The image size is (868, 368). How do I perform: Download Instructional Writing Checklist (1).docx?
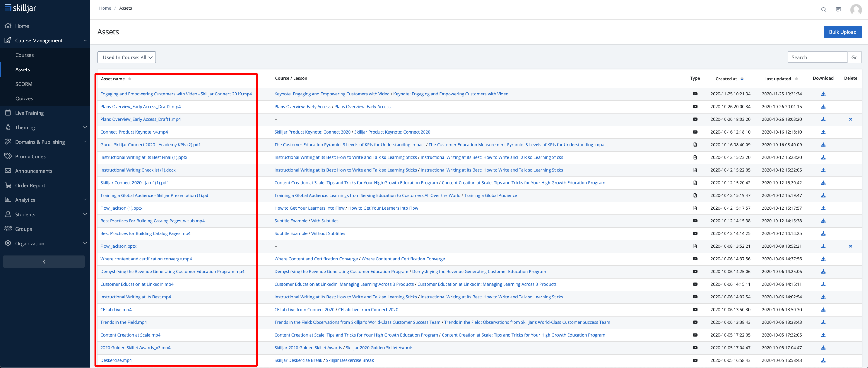click(x=823, y=170)
